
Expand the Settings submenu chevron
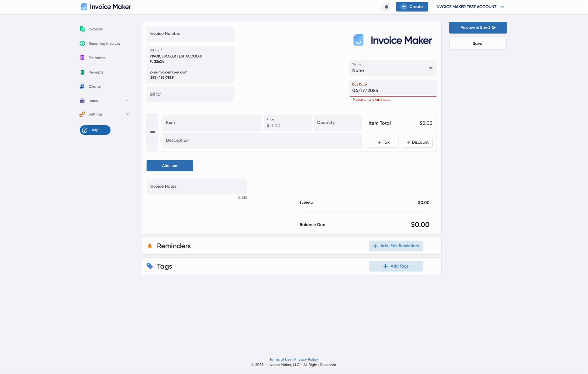click(x=127, y=114)
